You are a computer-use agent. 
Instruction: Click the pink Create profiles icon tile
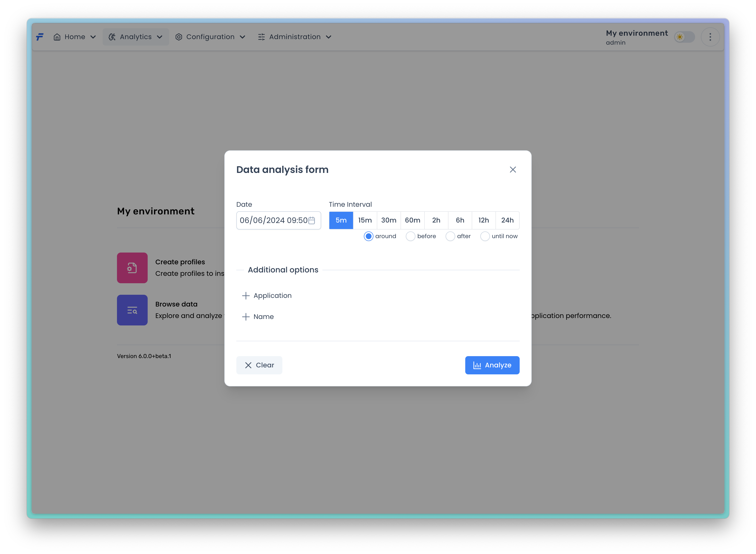pos(132,268)
